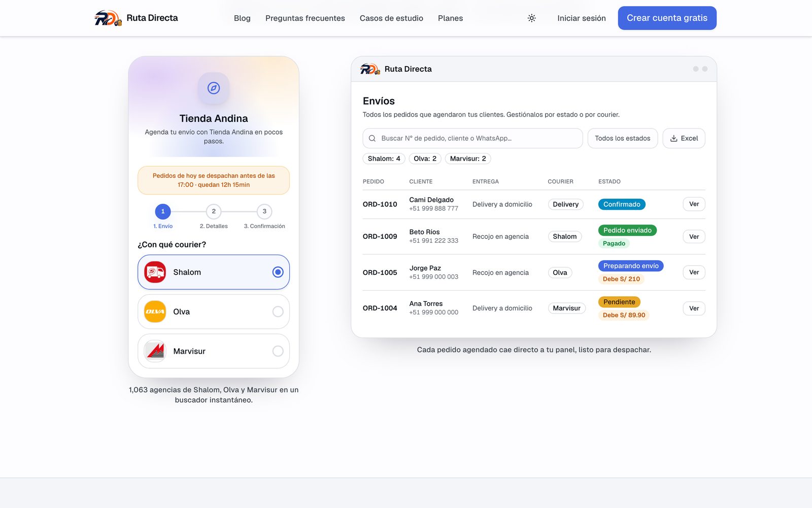View order ORD-1009 with Ver button
Image resolution: width=812 pixels, height=508 pixels.
(x=694, y=237)
